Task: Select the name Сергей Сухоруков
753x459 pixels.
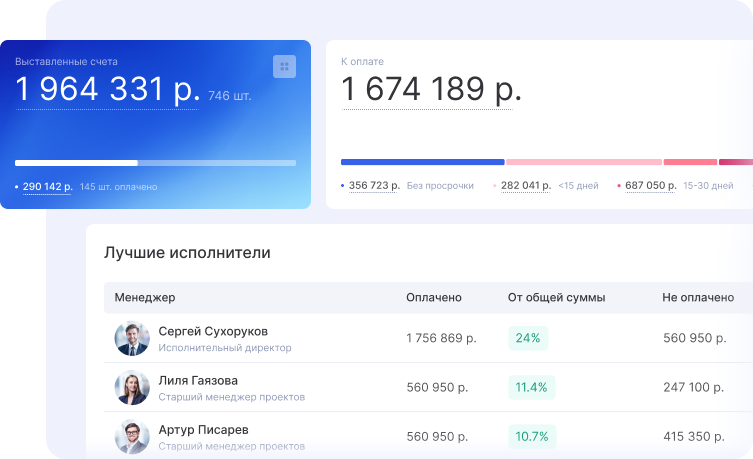Action: 213,331
